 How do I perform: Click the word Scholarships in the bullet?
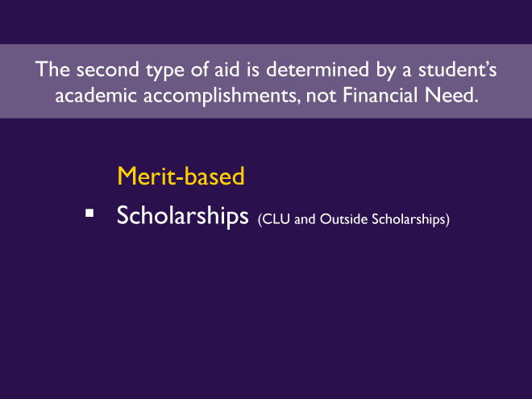[x=182, y=218]
